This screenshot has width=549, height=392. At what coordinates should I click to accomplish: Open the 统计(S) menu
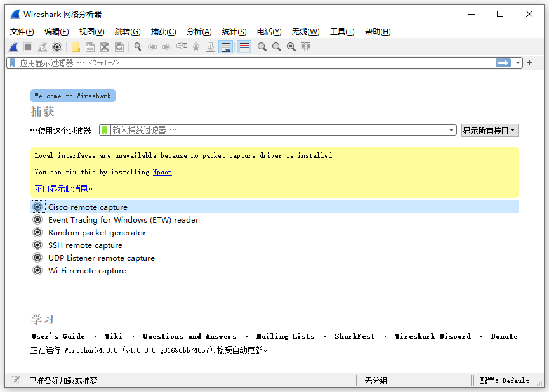[234, 32]
